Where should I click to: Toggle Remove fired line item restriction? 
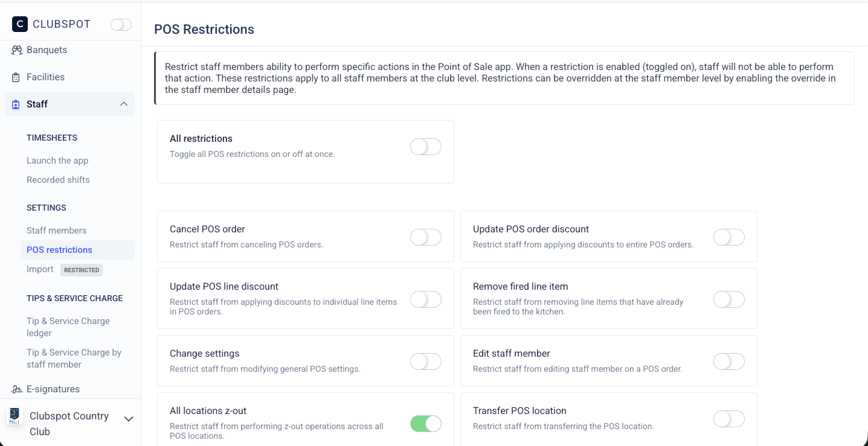[x=729, y=299]
